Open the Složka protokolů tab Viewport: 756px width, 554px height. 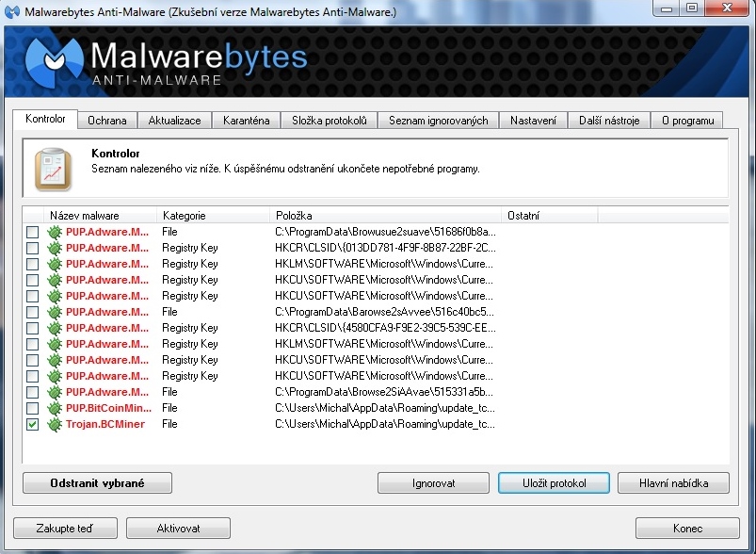[329, 121]
